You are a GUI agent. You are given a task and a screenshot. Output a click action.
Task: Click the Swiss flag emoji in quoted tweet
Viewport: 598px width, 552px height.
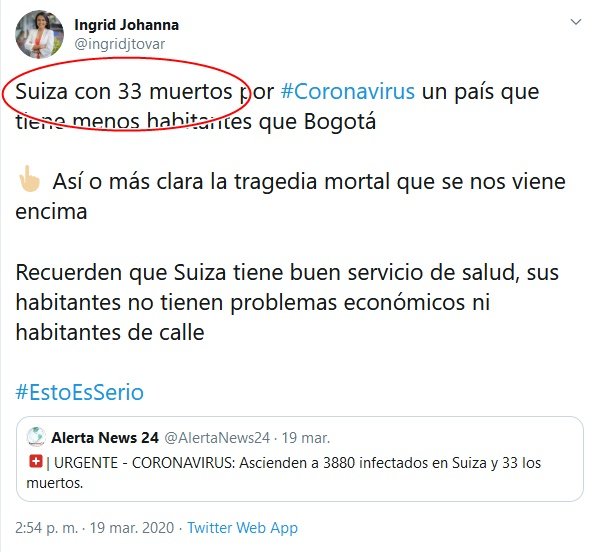point(35,462)
